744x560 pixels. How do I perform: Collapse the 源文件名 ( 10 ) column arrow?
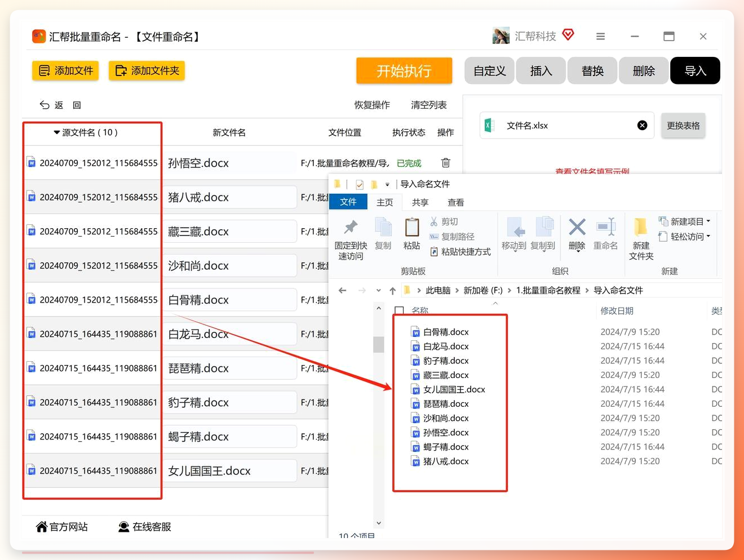click(56, 132)
